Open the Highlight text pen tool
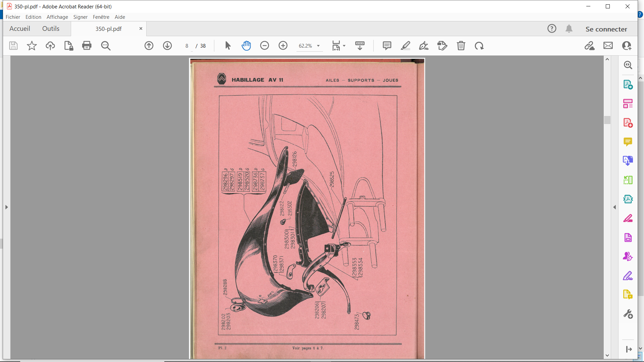644x362 pixels. (x=406, y=46)
